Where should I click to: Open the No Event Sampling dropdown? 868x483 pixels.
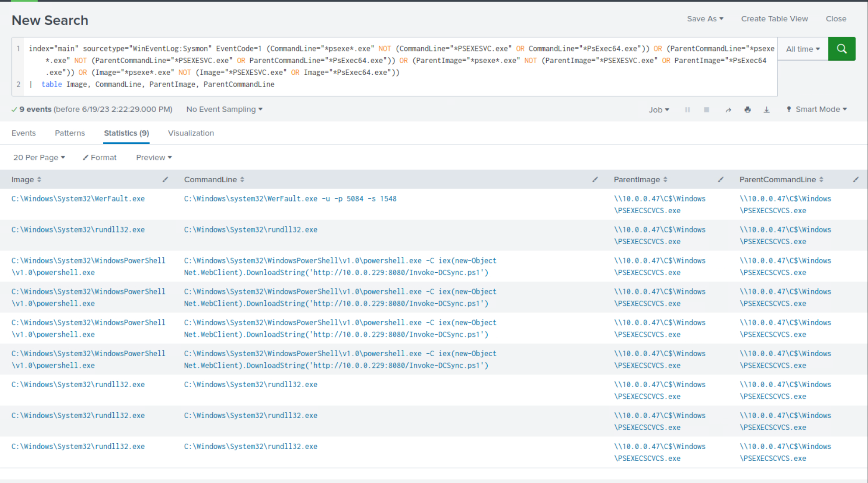click(x=224, y=109)
